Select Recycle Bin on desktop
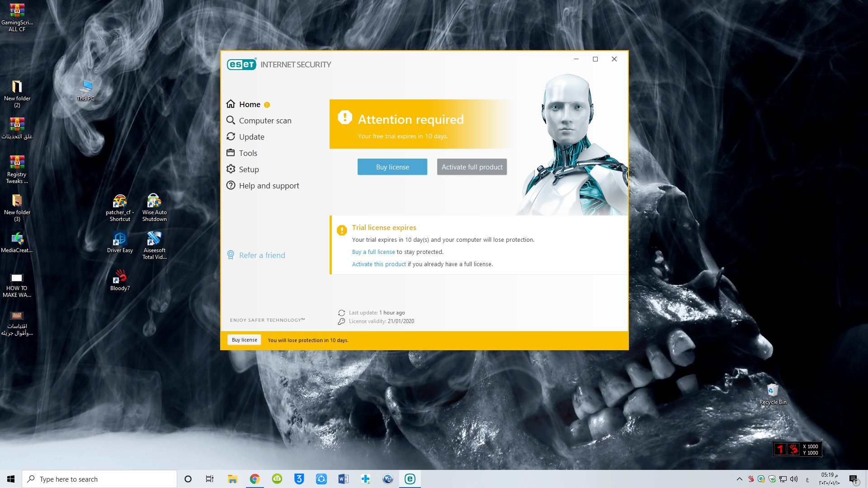Viewport: 868px width, 488px height. pos(773,394)
